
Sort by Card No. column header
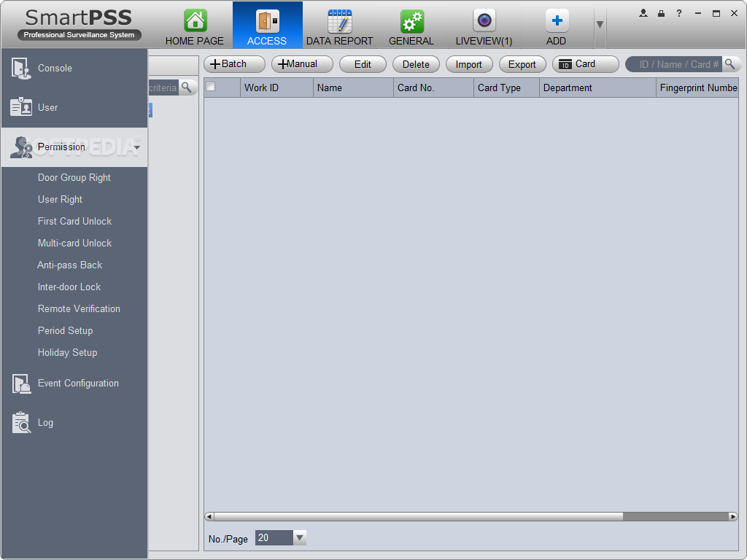(x=433, y=88)
